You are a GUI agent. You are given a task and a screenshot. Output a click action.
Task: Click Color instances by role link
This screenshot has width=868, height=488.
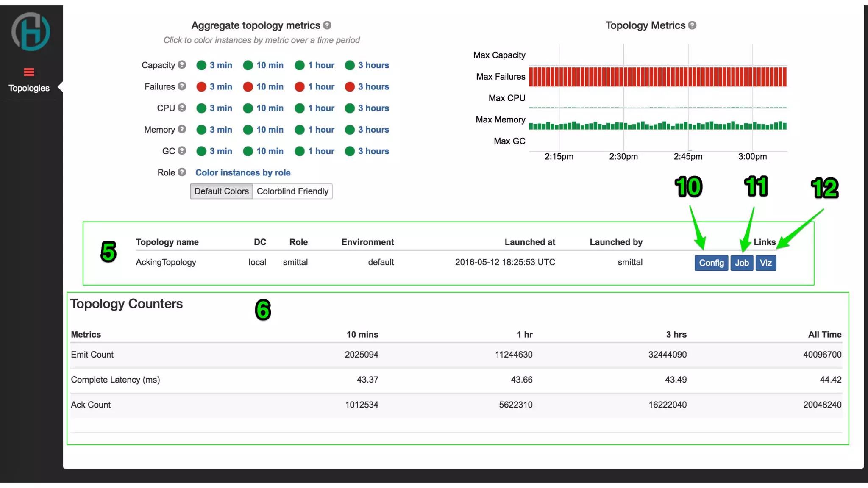point(242,172)
